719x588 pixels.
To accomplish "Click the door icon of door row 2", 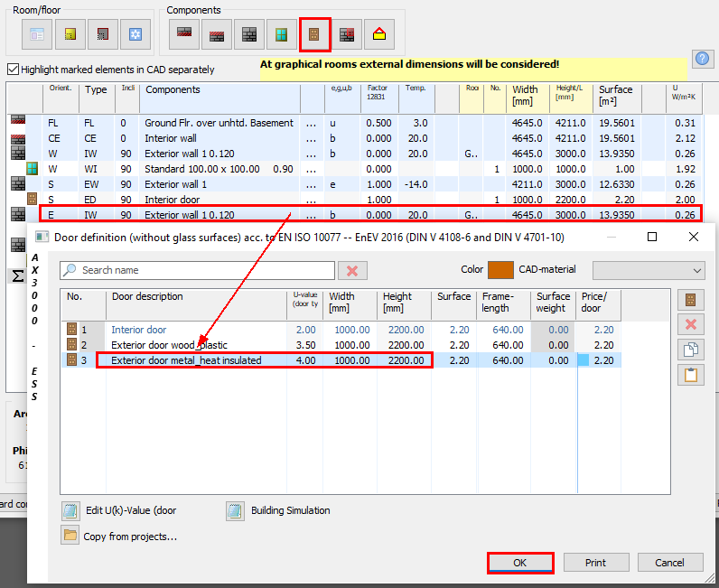I will [x=71, y=344].
